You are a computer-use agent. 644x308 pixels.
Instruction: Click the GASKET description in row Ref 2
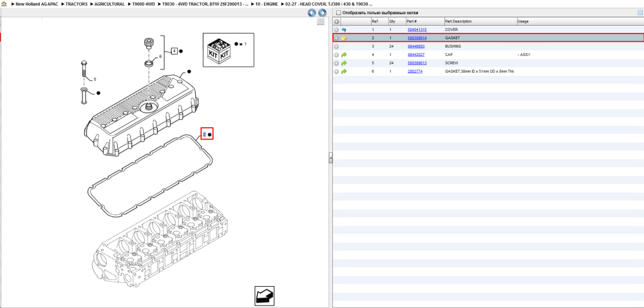tap(453, 38)
